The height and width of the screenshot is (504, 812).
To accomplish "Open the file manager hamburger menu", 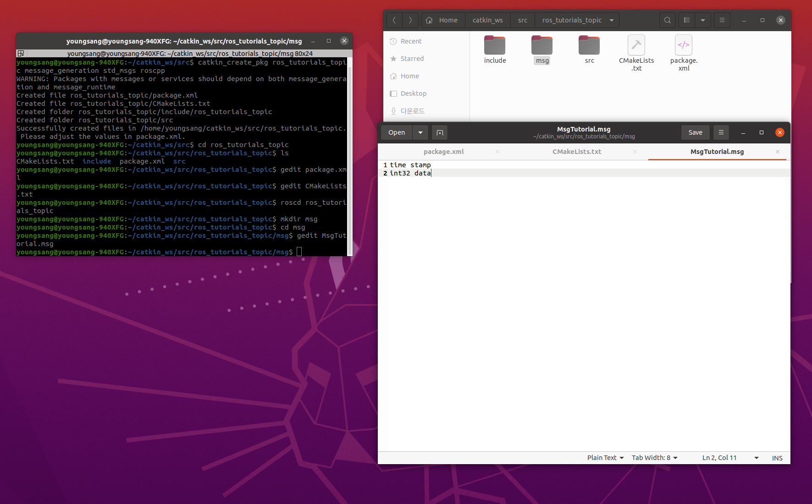I will (722, 20).
